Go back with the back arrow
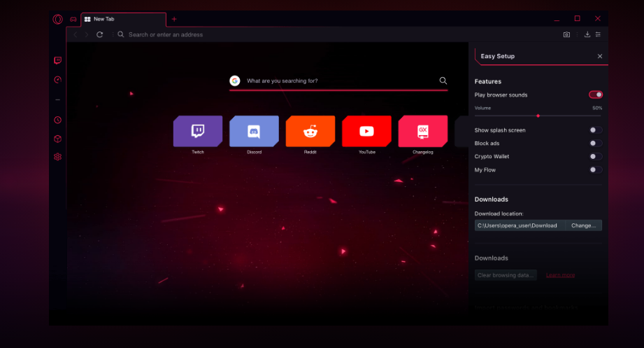The image size is (644, 348). coord(75,34)
